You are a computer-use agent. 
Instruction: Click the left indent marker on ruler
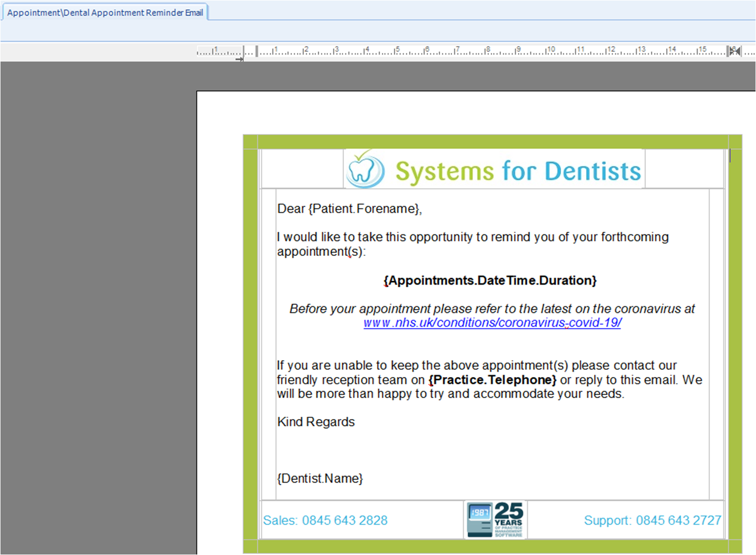coord(257,51)
